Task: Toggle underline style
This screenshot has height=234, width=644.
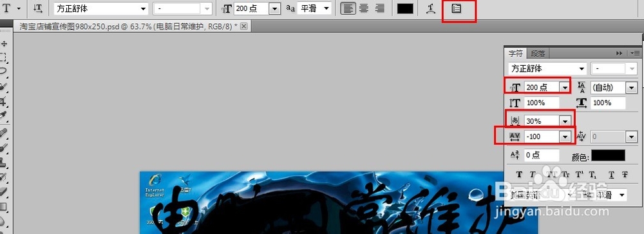Action: pyautogui.click(x=612, y=175)
